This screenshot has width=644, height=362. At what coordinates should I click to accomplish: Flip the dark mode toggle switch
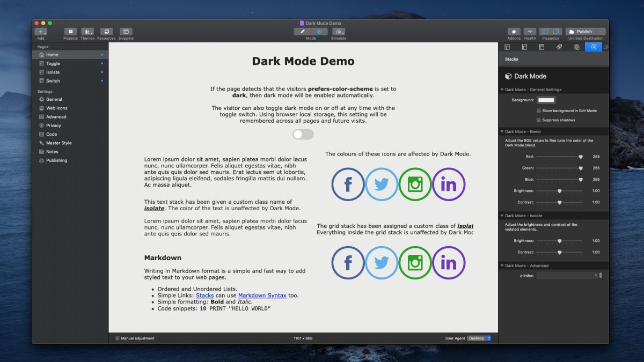coord(303,135)
